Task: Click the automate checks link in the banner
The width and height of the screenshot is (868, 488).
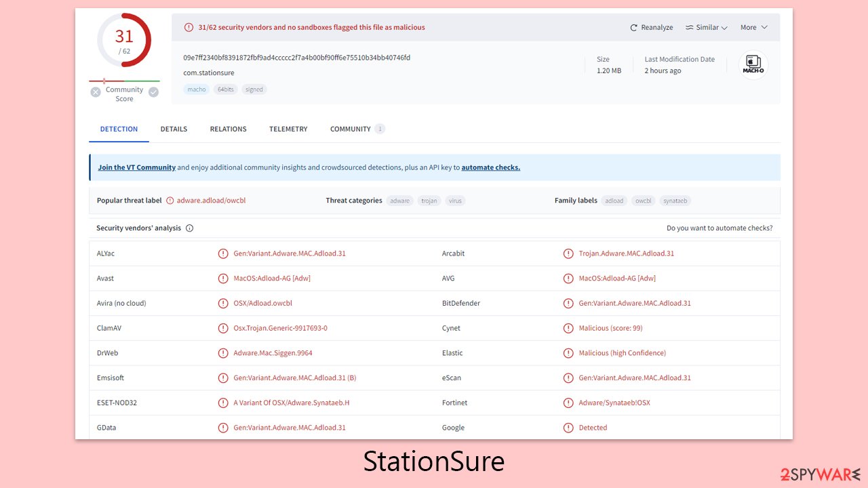Action: coord(490,167)
